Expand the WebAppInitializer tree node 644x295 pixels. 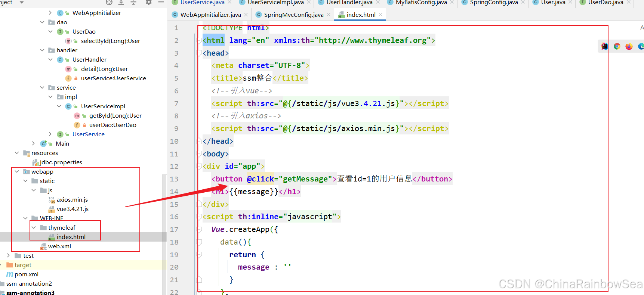click(50, 13)
